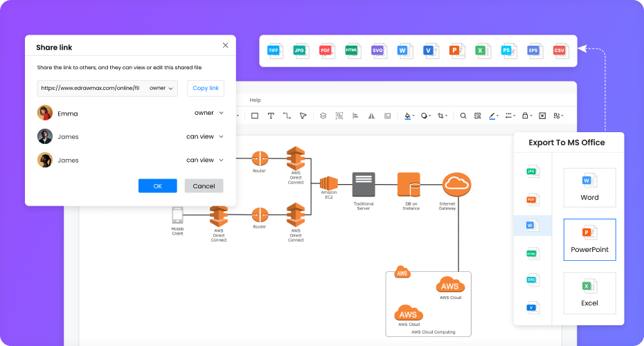Open Emma's permission dropdown
Image resolution: width=644 pixels, height=346 pixels.
pos(208,113)
